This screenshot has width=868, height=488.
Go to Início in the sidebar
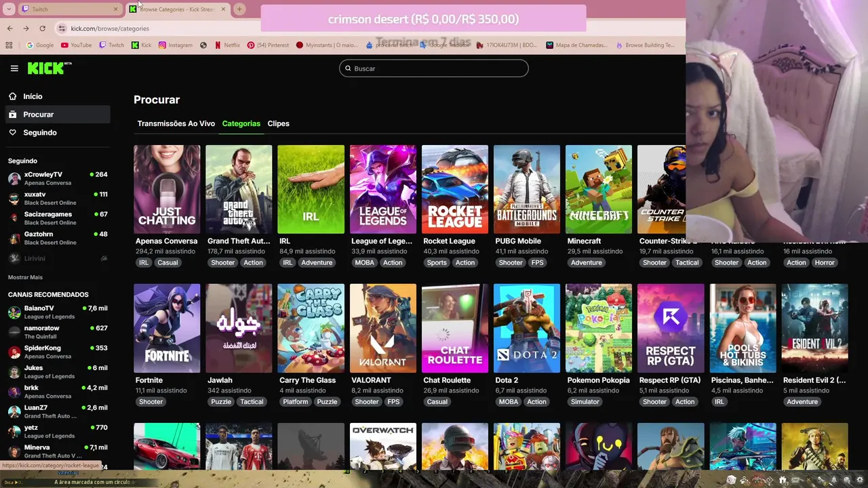click(x=57, y=96)
